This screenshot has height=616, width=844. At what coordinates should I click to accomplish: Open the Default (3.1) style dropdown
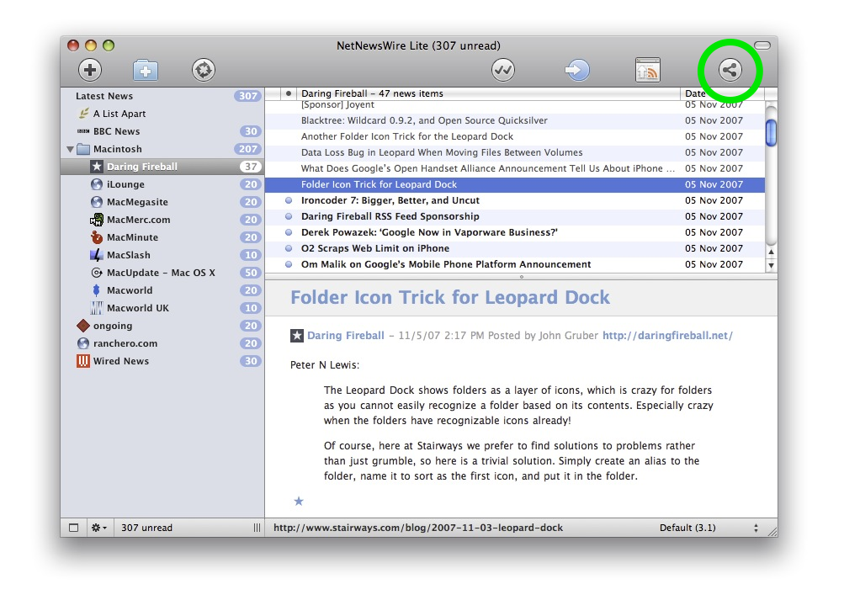[709, 528]
